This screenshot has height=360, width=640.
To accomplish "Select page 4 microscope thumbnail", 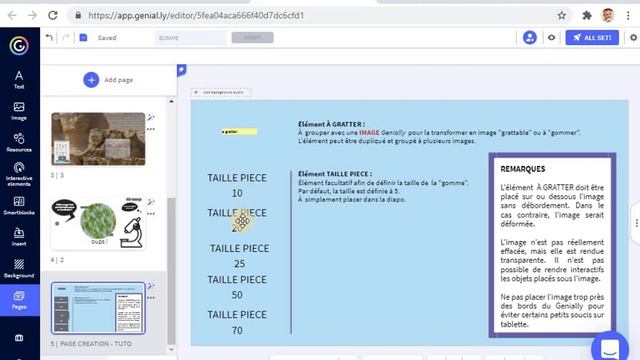I will pos(98,223).
